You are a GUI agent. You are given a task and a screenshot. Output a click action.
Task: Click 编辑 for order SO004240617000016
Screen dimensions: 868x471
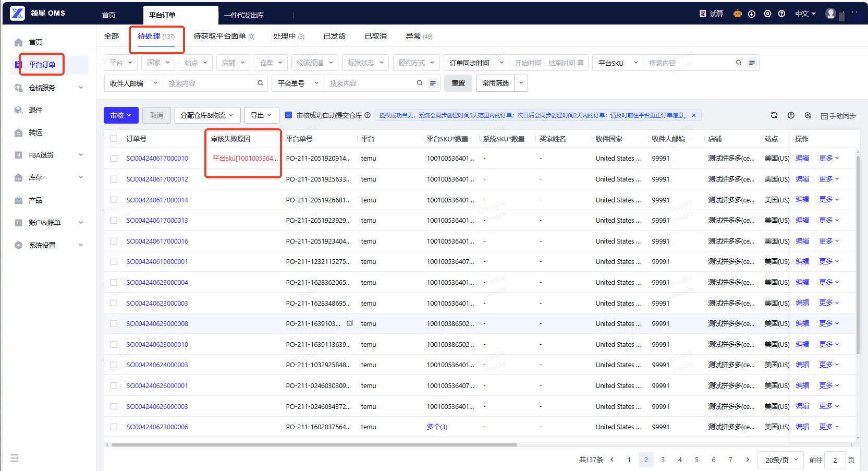pyautogui.click(x=802, y=241)
